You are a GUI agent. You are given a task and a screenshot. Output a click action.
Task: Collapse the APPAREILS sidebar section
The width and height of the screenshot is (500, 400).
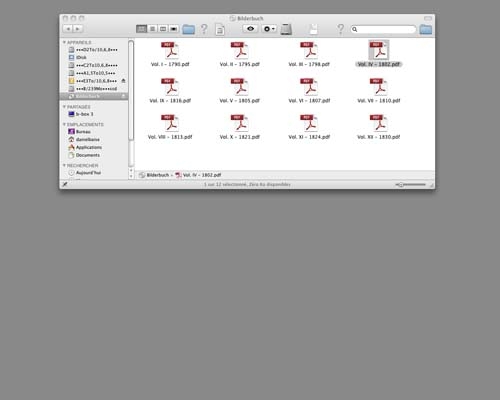64,42
